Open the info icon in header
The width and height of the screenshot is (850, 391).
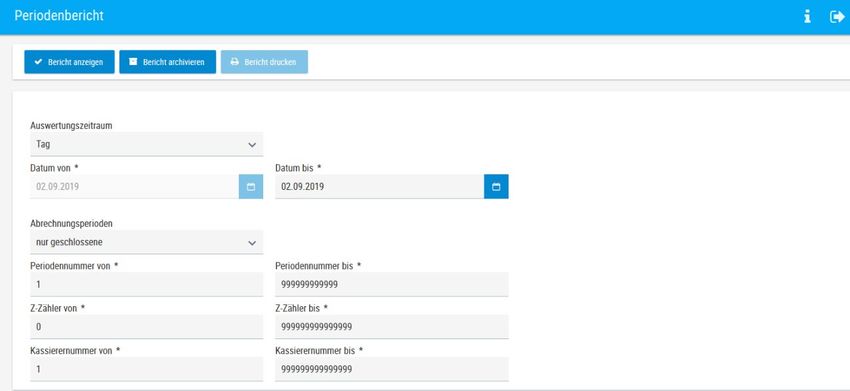(807, 17)
